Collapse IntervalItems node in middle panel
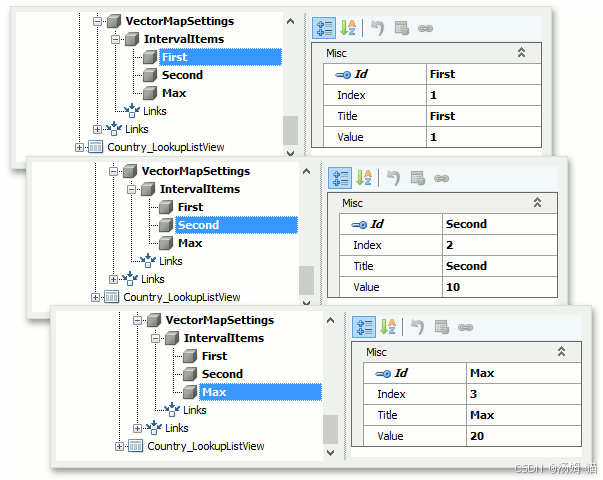Image resolution: width=603 pixels, height=480 pixels. pos(132,189)
